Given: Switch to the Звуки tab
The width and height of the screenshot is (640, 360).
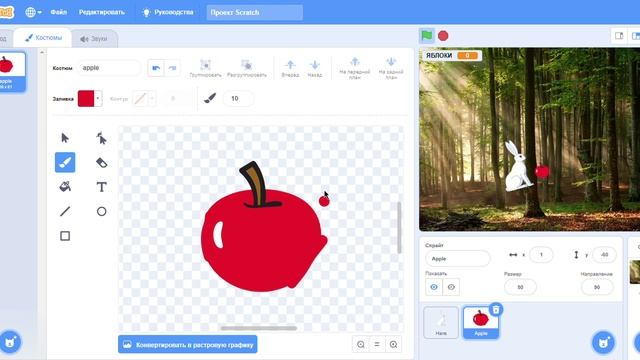Looking at the screenshot, I should [x=94, y=39].
